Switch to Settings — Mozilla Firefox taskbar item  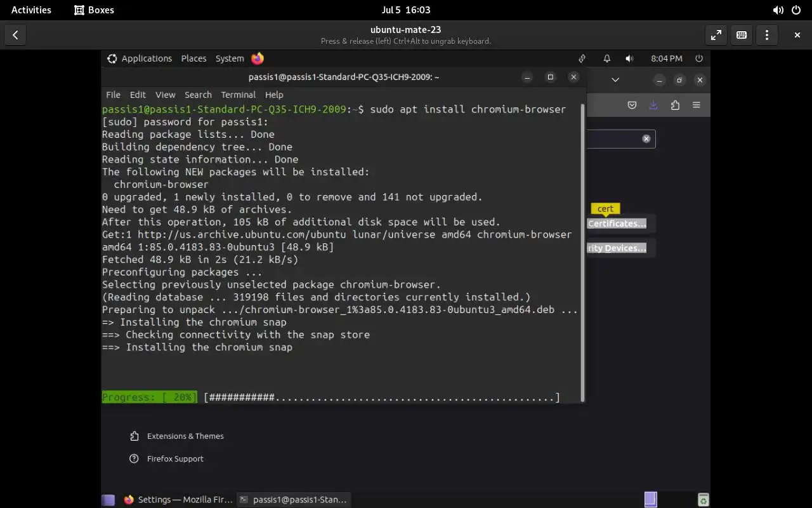pos(178,500)
